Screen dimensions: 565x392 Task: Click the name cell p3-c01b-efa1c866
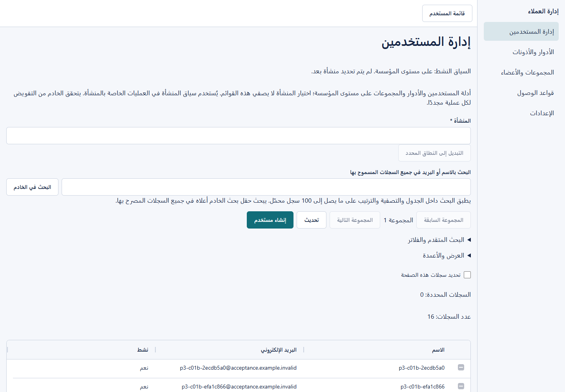click(423, 387)
